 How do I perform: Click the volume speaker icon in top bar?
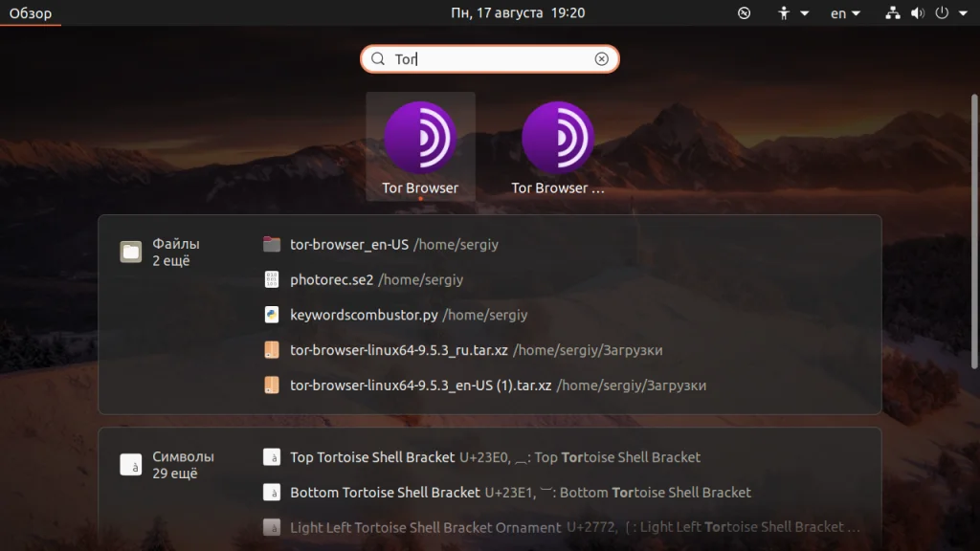click(917, 13)
